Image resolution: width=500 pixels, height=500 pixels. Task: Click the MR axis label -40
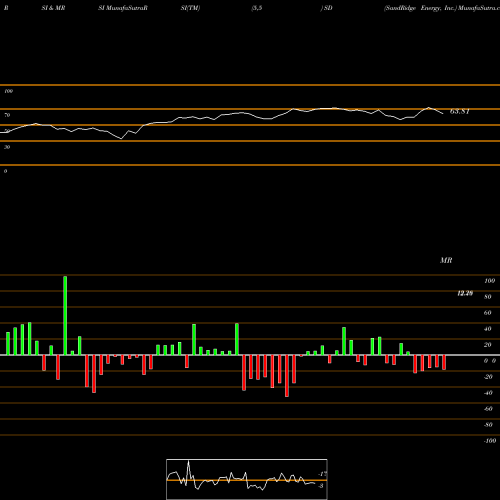point(488,393)
